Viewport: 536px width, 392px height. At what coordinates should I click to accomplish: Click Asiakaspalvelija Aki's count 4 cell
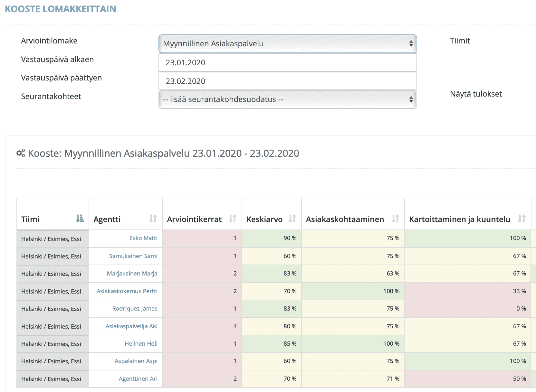(202, 326)
